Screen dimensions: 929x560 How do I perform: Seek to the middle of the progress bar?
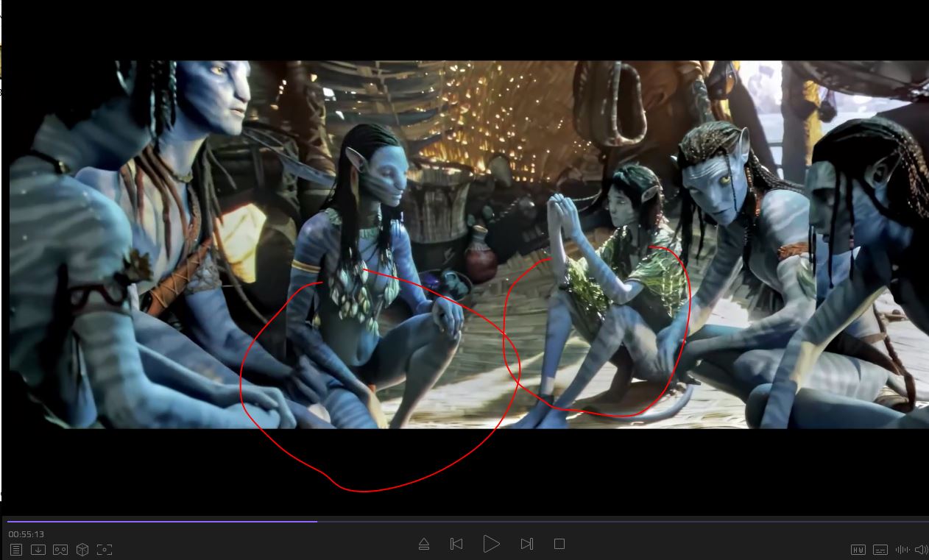tap(467, 522)
